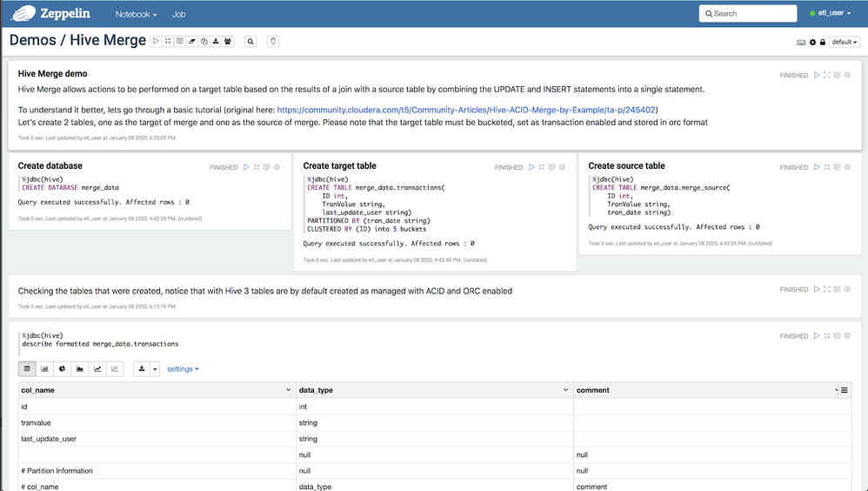Expand the default view mode dropdown

click(x=845, y=42)
